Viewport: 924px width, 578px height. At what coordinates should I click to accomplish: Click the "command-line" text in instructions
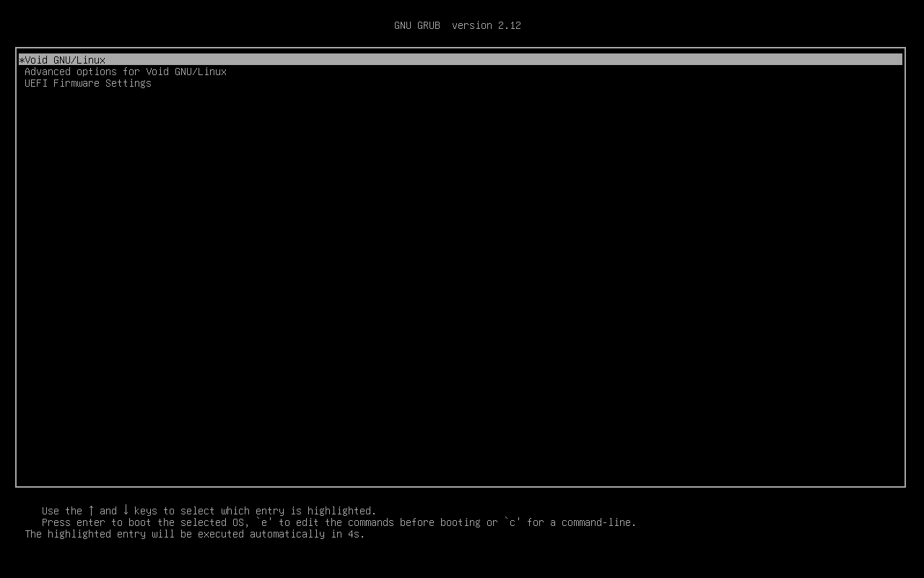click(x=598, y=522)
